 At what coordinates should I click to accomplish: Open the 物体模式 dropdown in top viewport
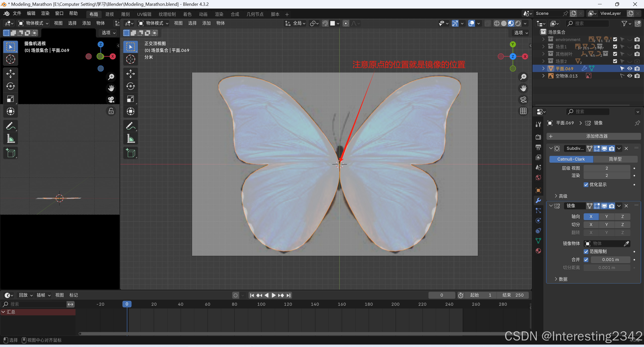pyautogui.click(x=154, y=23)
